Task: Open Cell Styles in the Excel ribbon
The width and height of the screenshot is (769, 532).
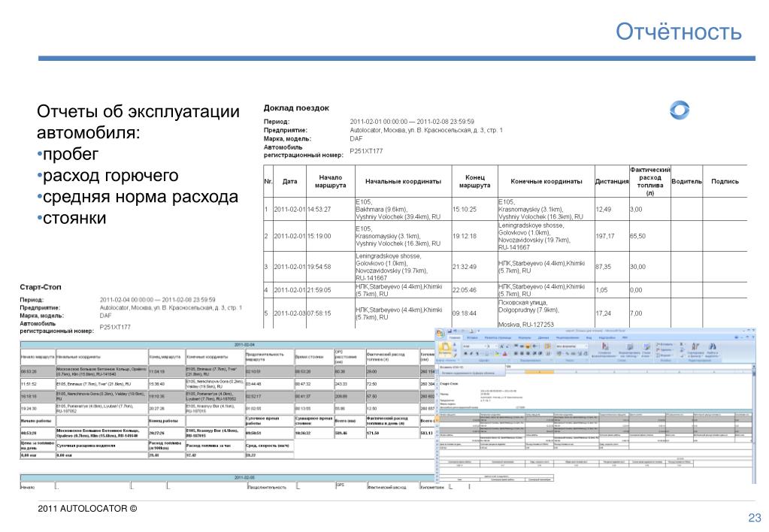Action: click(x=646, y=350)
